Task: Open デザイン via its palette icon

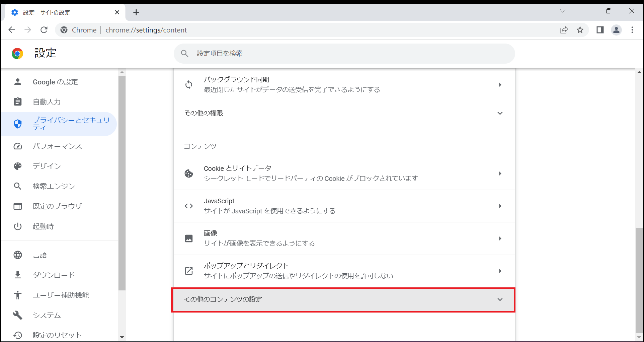Action: [17, 166]
